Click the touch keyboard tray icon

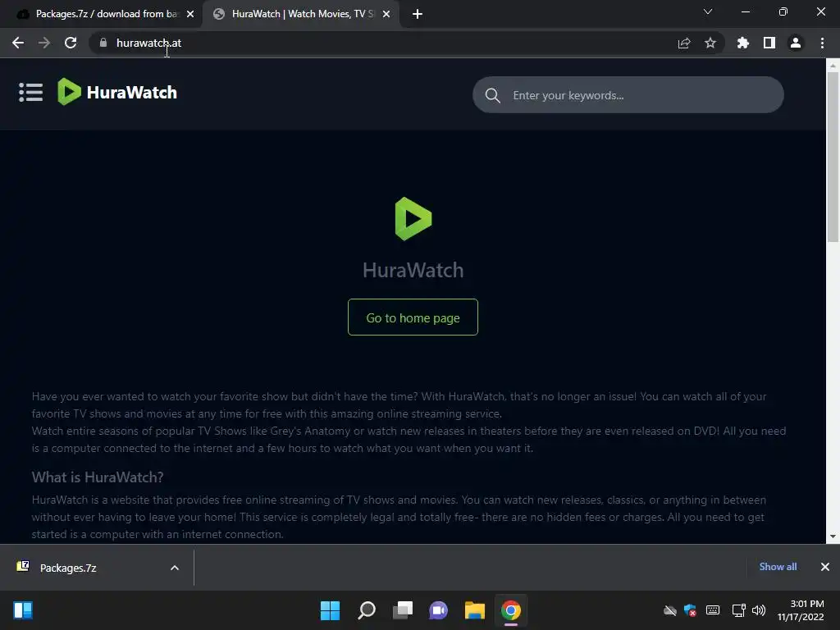[713, 610]
